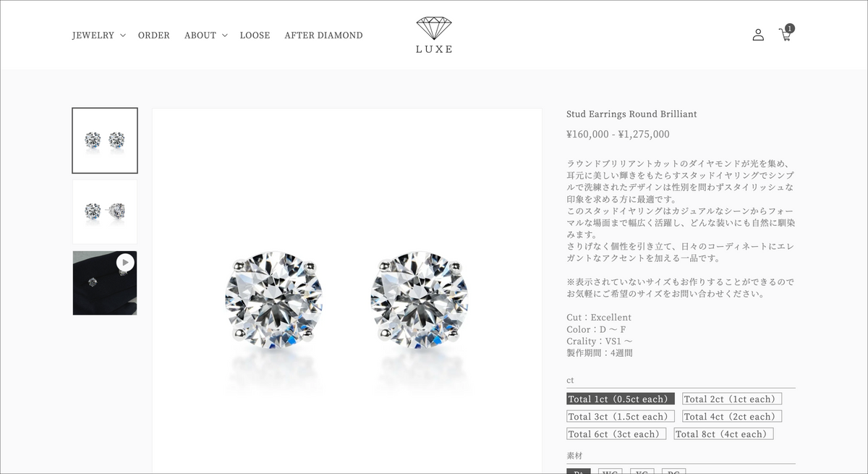Screen dimensions: 868x474
Task: Open the LOOSE menu item
Action: (x=255, y=35)
